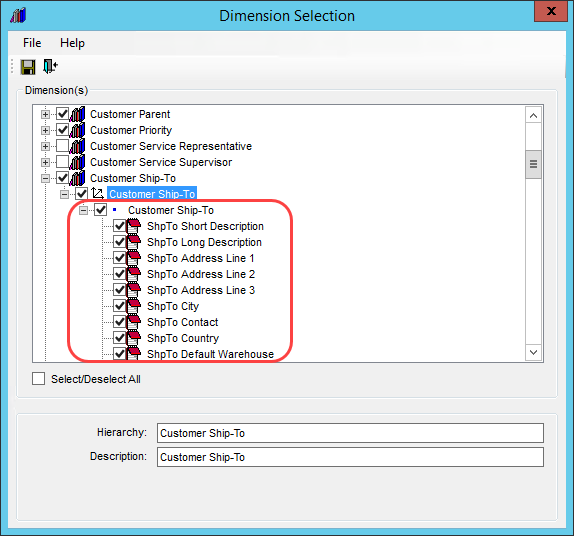Select the Customer Parent tree label
This screenshot has width=574, height=536.
[x=130, y=114]
